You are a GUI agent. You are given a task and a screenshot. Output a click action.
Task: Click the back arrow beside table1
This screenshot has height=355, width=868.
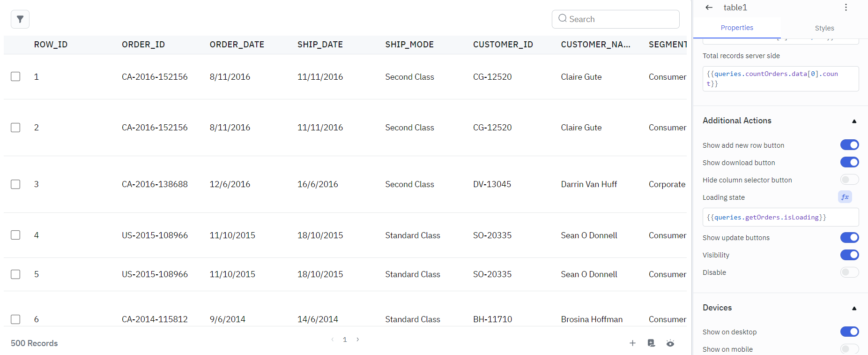[709, 8]
